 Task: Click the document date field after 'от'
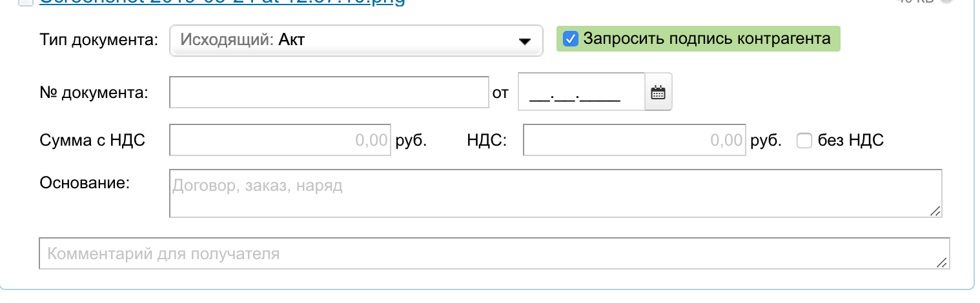tap(582, 92)
